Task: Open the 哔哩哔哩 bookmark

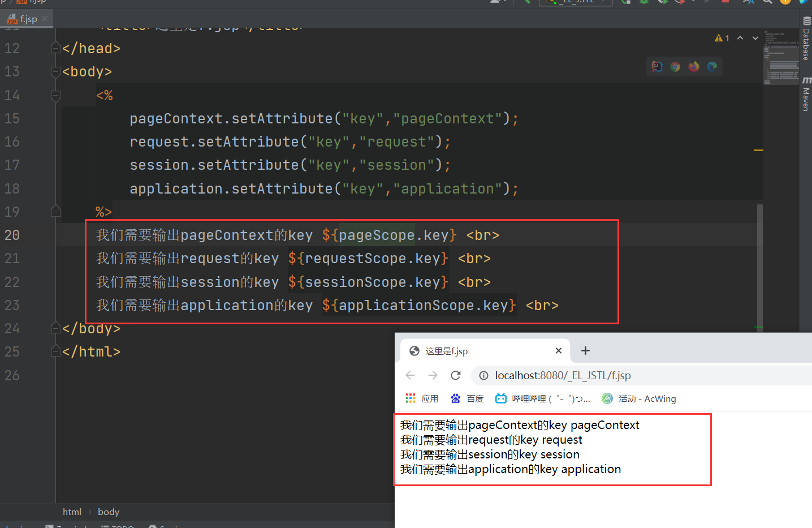Action: (543, 398)
